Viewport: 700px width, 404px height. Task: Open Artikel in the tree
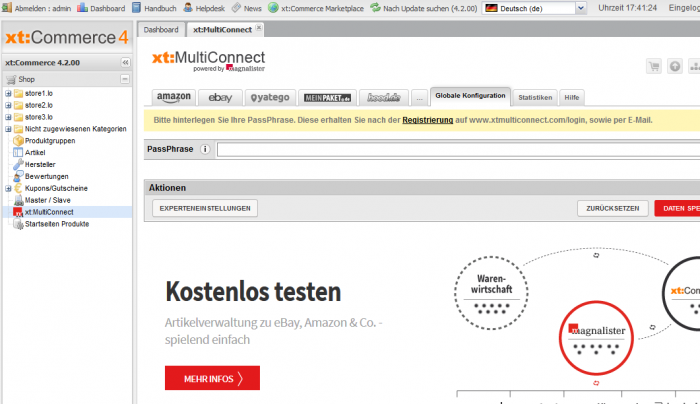(29, 153)
